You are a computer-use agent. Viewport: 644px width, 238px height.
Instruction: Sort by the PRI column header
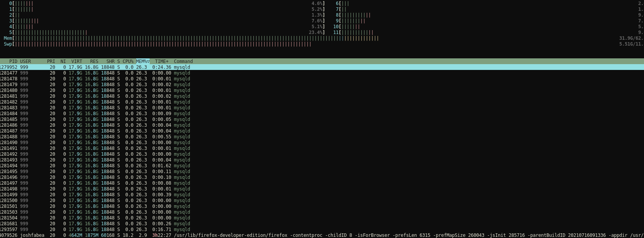coord(51,61)
